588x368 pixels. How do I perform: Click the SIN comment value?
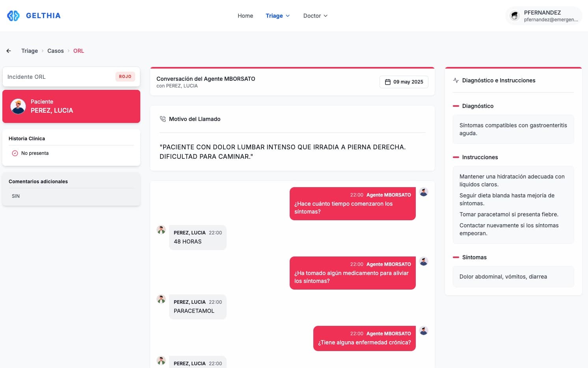click(16, 196)
